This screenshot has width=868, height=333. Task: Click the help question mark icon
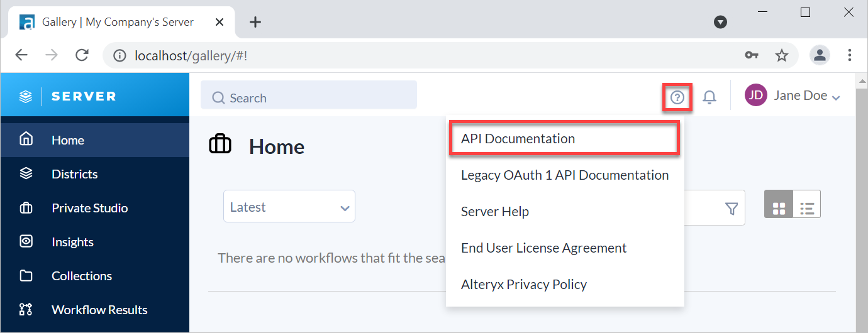click(677, 97)
